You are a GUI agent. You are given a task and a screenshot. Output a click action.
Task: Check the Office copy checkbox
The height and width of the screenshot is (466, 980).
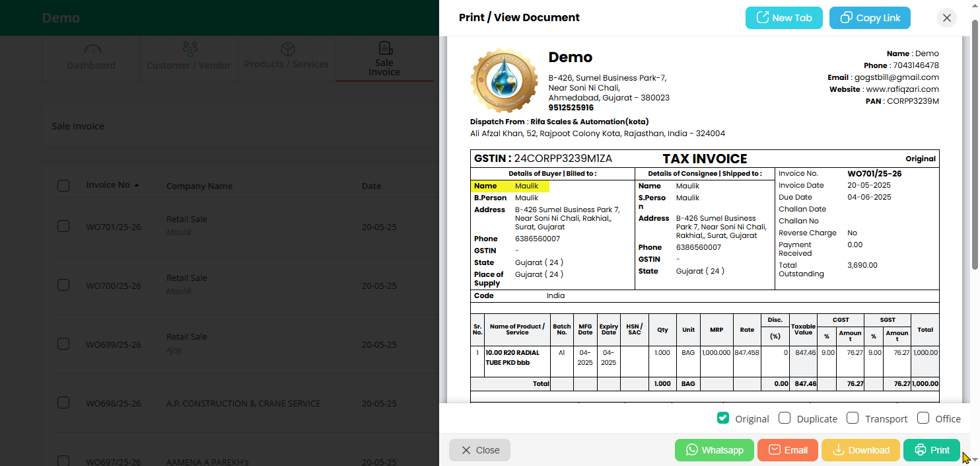(x=923, y=418)
